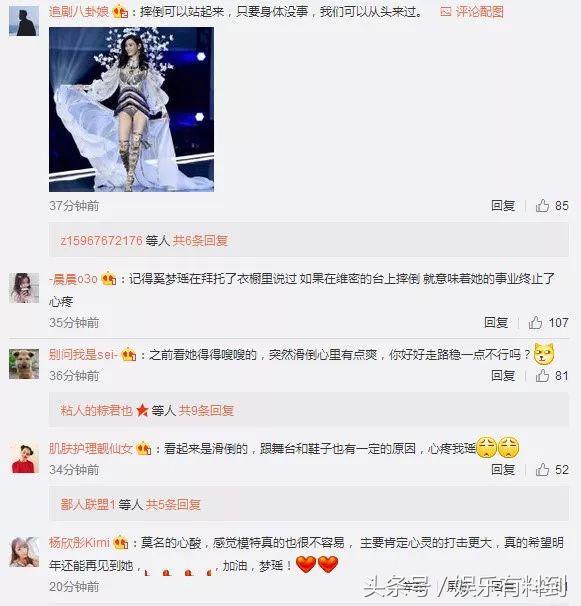Open the runway model comment image
This screenshot has height=606, width=581.
click(x=131, y=109)
